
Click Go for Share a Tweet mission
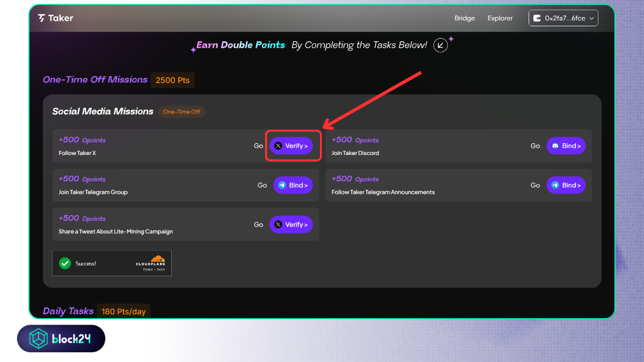[259, 225]
